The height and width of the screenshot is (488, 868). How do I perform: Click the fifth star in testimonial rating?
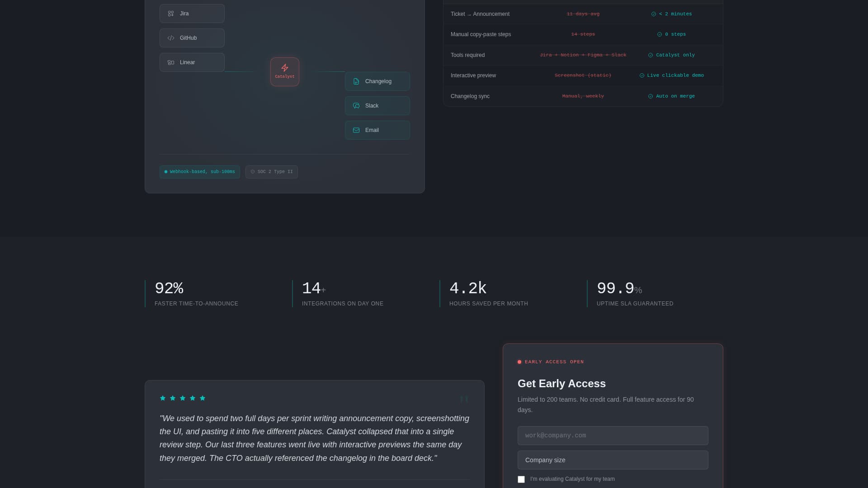click(203, 398)
